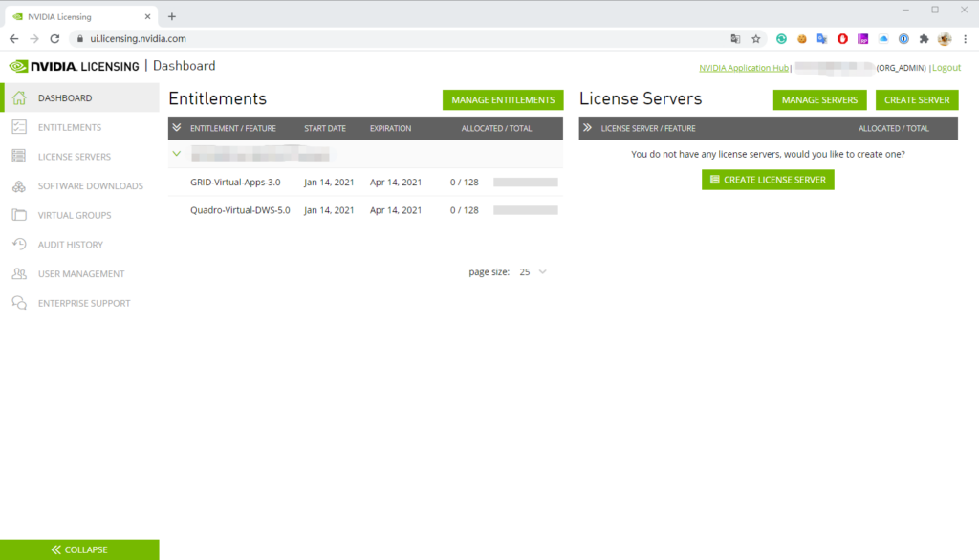The image size is (979, 560).
Task: View the Audit History section
Action: 20,244
